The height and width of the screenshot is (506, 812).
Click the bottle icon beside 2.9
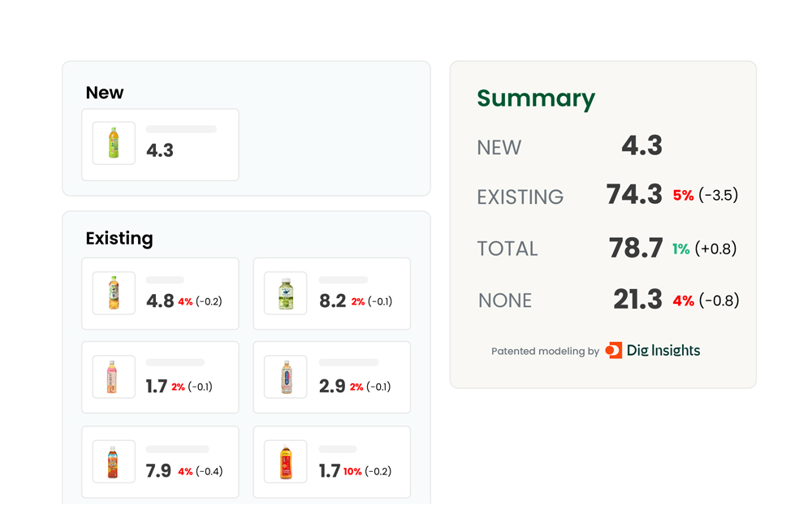pyautogui.click(x=286, y=378)
